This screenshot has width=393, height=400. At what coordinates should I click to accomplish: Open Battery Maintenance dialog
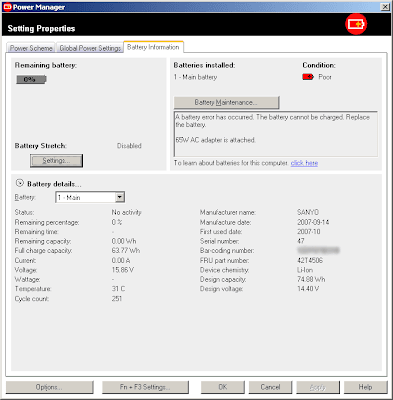pyautogui.click(x=226, y=102)
